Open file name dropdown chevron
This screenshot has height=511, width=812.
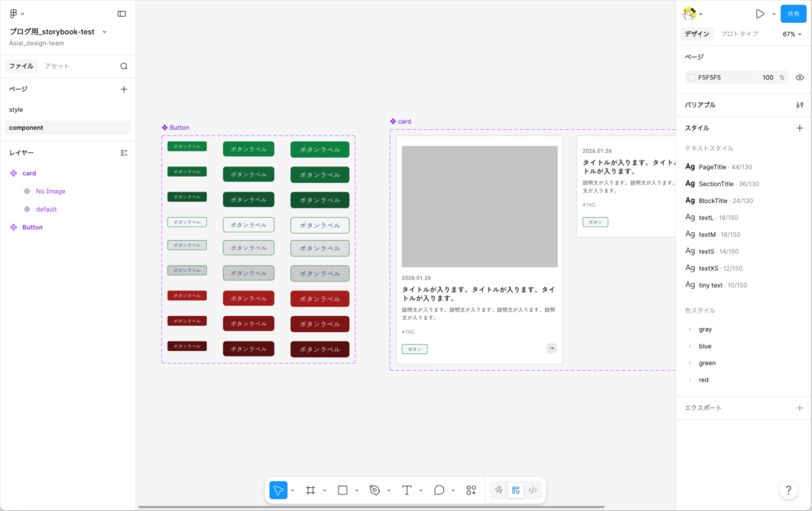click(x=105, y=32)
